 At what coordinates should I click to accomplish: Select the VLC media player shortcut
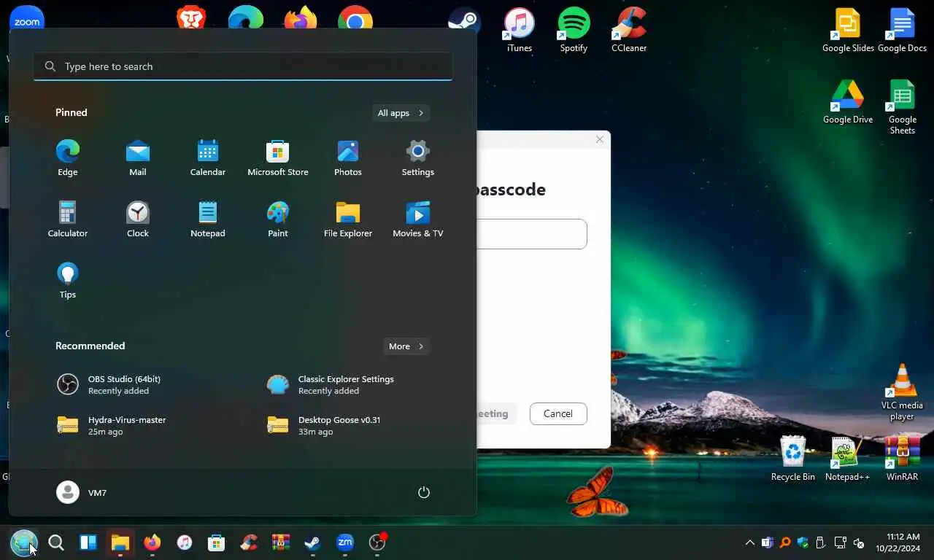click(902, 392)
